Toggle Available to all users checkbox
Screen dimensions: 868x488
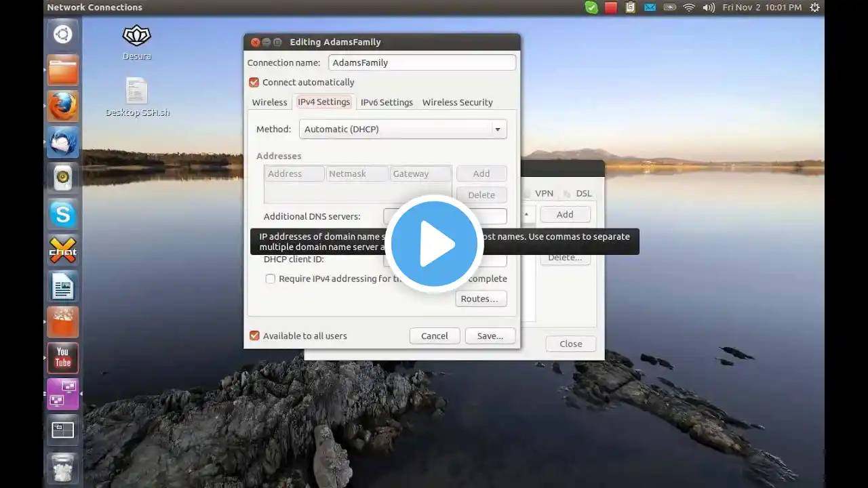pyautogui.click(x=254, y=335)
